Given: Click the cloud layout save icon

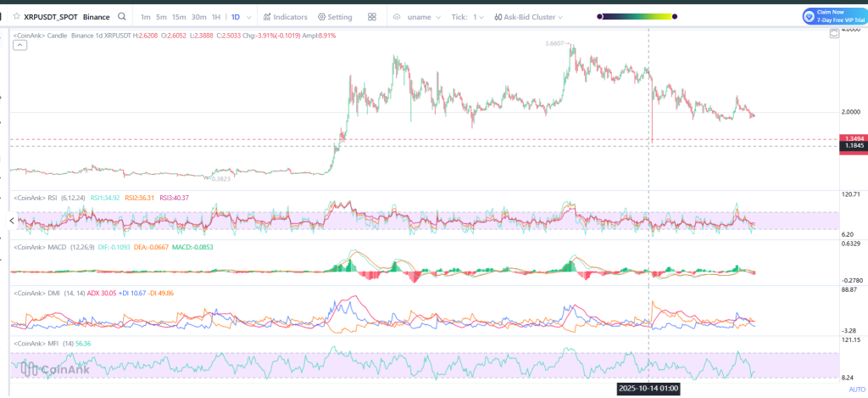Looking at the screenshot, I should (x=397, y=17).
